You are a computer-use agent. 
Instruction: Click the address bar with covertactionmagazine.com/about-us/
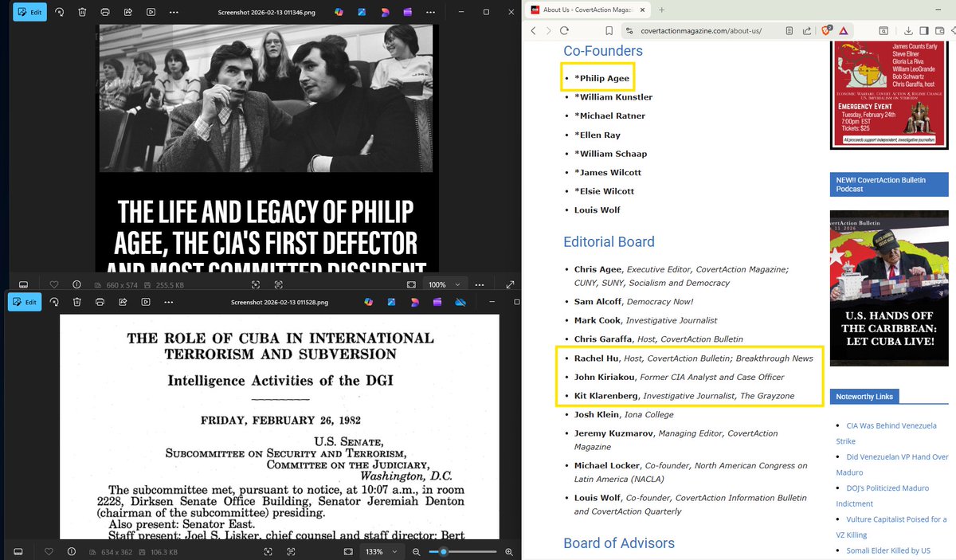click(x=701, y=30)
